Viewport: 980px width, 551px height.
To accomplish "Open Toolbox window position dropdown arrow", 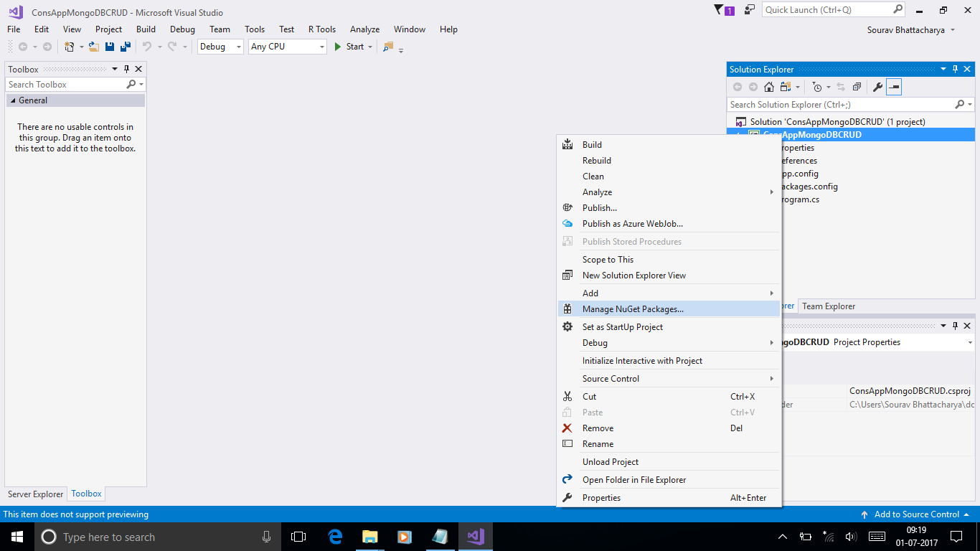I will 114,69.
